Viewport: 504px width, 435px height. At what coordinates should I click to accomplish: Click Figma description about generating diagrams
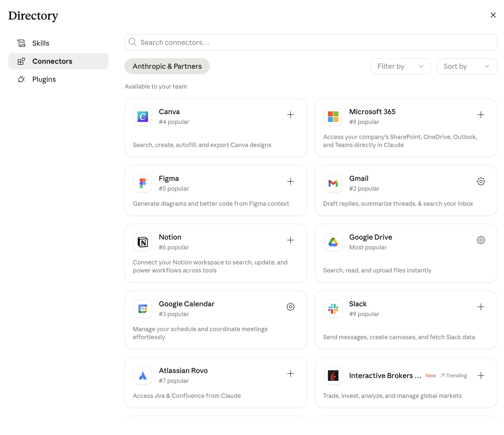[x=211, y=204]
